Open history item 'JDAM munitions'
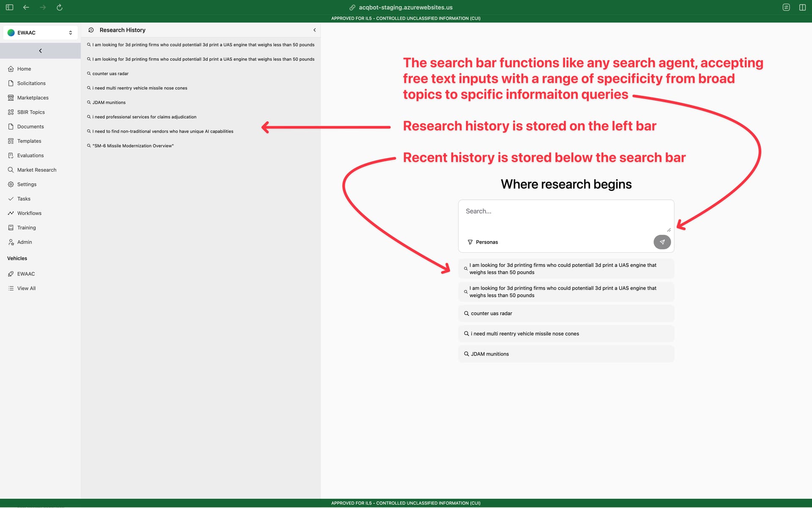The image size is (812, 508). [200, 102]
